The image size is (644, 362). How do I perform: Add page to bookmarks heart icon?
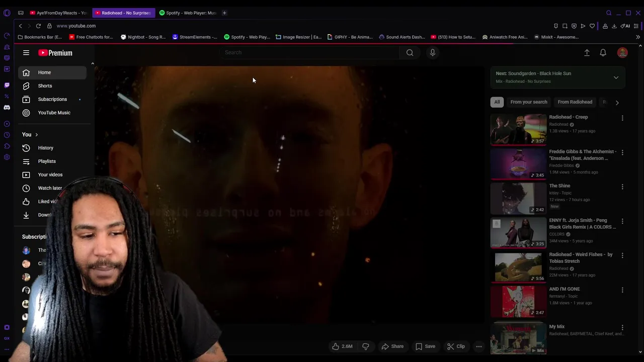[x=592, y=26]
